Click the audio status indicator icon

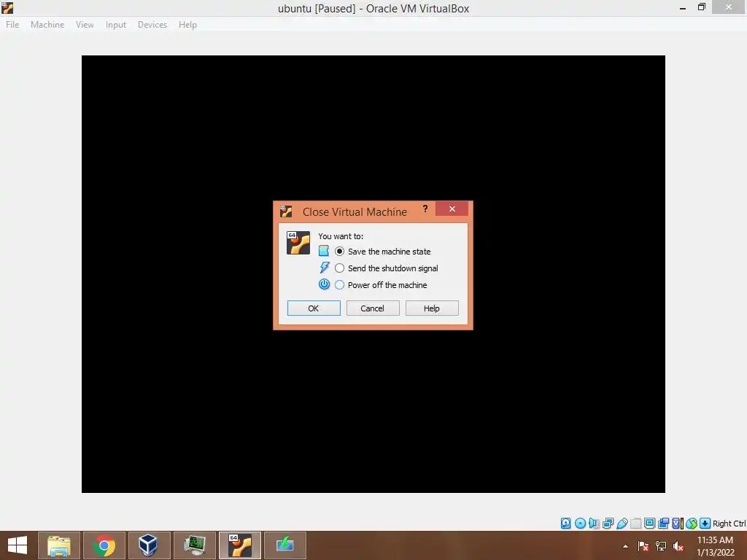coord(594,524)
